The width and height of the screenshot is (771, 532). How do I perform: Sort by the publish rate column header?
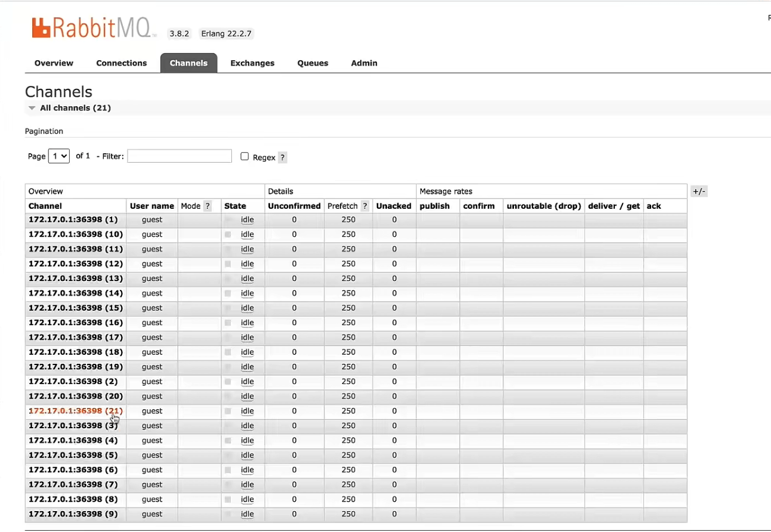coord(435,206)
